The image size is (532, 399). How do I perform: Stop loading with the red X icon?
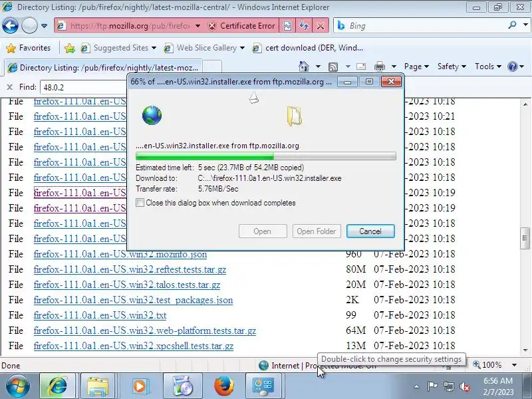point(321,26)
